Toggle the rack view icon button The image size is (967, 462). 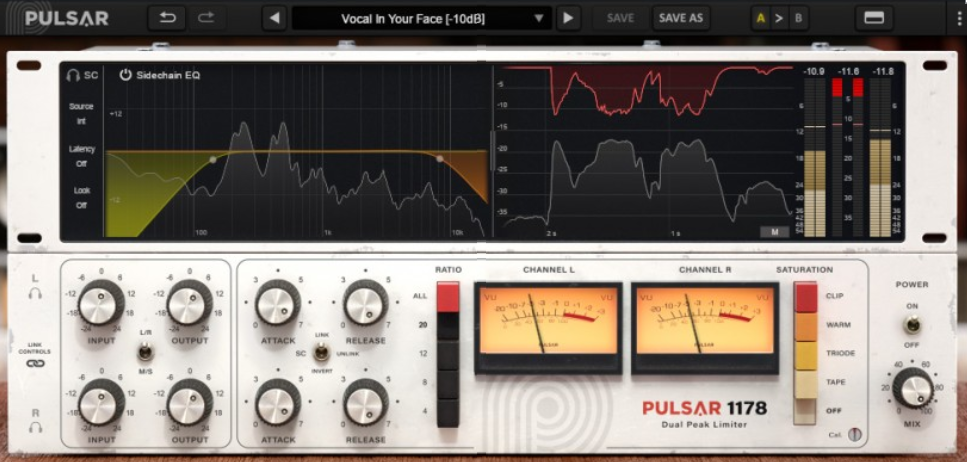874,18
